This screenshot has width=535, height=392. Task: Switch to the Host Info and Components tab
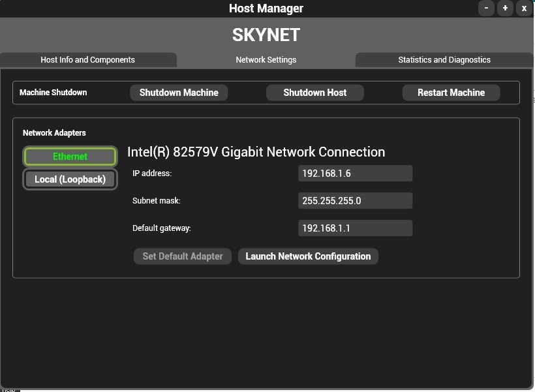coord(87,59)
